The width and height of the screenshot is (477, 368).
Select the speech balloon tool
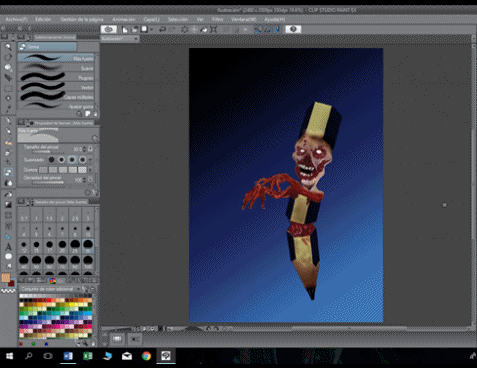point(8,256)
